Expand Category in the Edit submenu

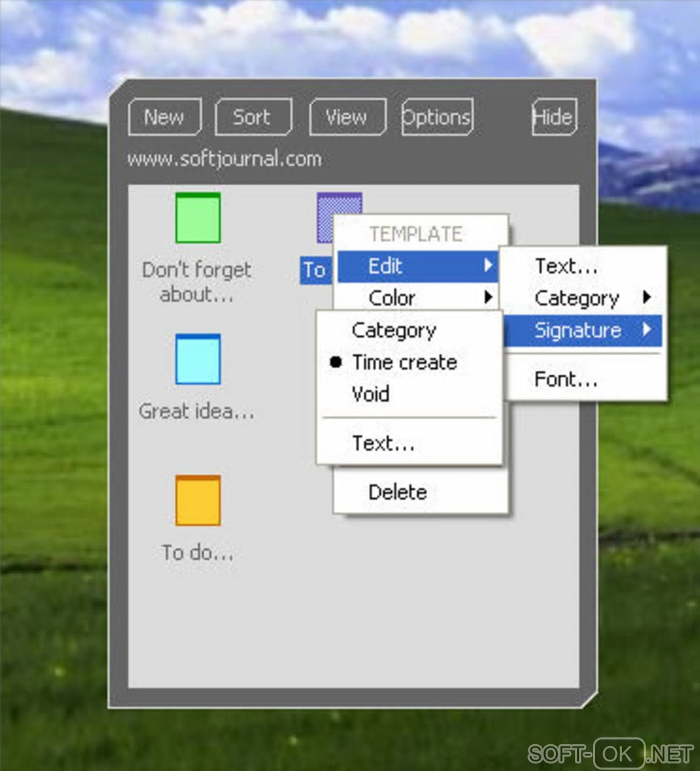coord(583,298)
